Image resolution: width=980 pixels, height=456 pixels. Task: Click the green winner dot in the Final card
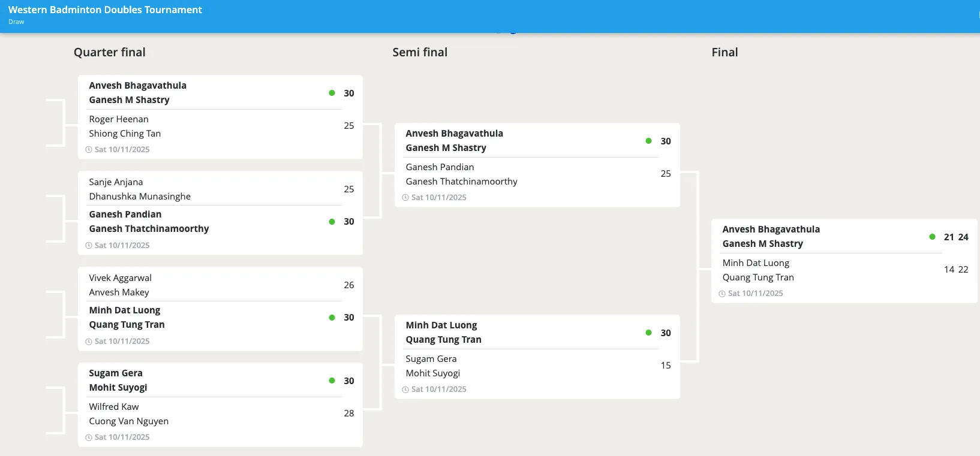point(931,237)
